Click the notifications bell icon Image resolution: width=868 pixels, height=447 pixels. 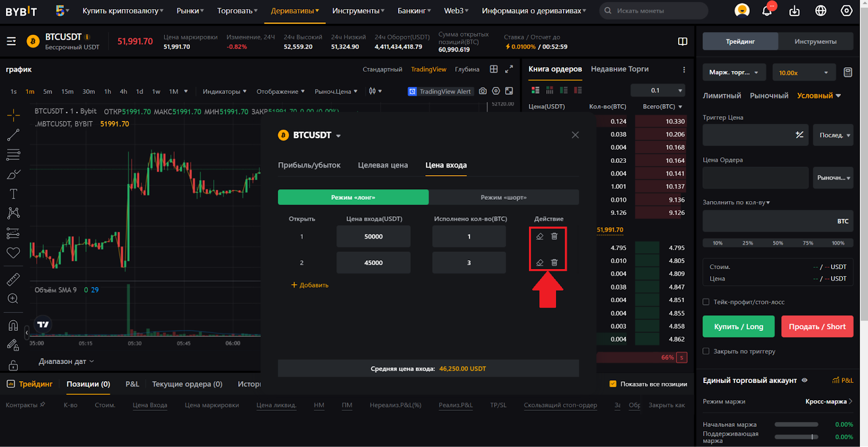tap(767, 11)
